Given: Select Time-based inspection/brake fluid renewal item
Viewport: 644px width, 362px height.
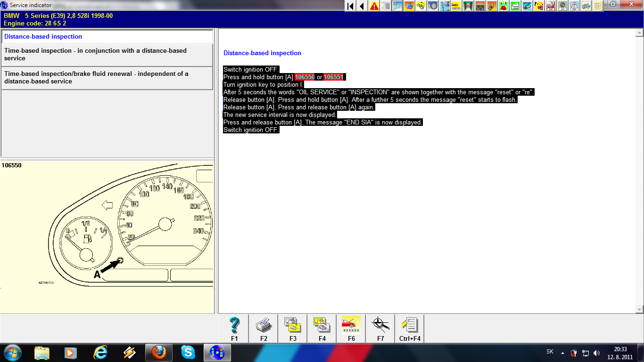Looking at the screenshot, I should coord(107,78).
